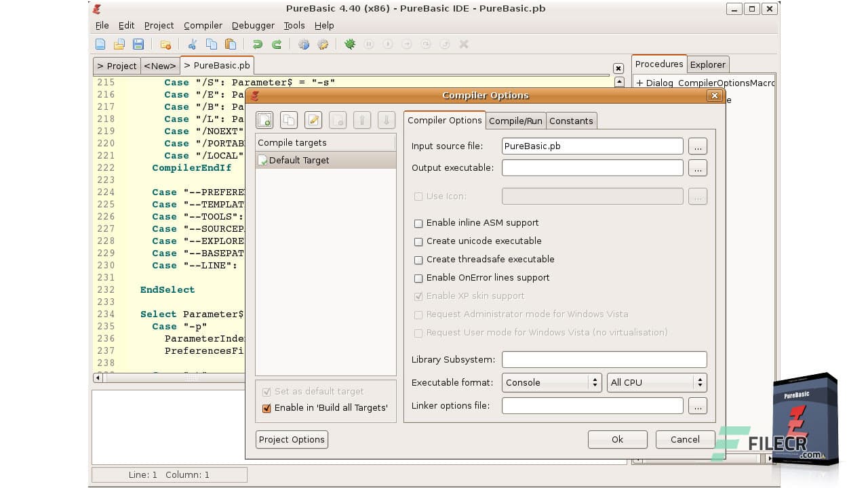The image size is (868, 488).
Task: Copy the selected compile target
Action: point(289,120)
